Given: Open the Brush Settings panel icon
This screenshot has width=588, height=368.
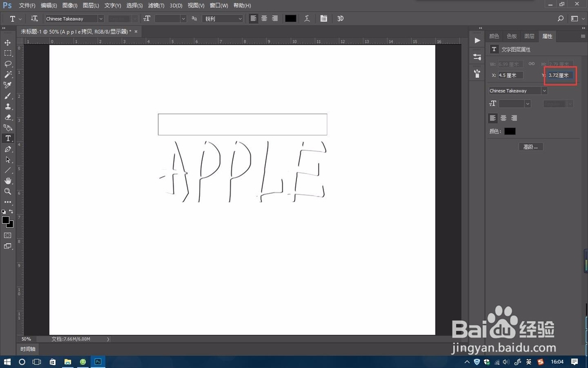Looking at the screenshot, I should point(477,57).
